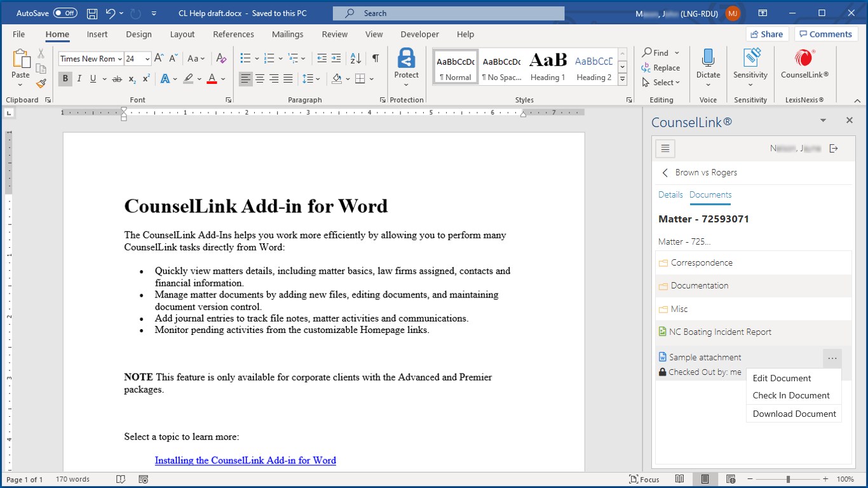Decrease paragraph indent
This screenshot has height=488, width=868.
click(x=322, y=58)
